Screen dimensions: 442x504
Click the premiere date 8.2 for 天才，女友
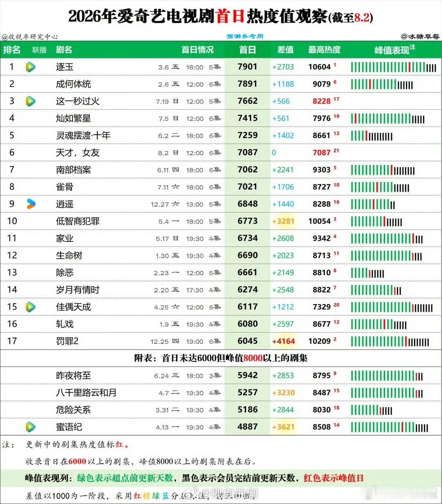pos(163,153)
